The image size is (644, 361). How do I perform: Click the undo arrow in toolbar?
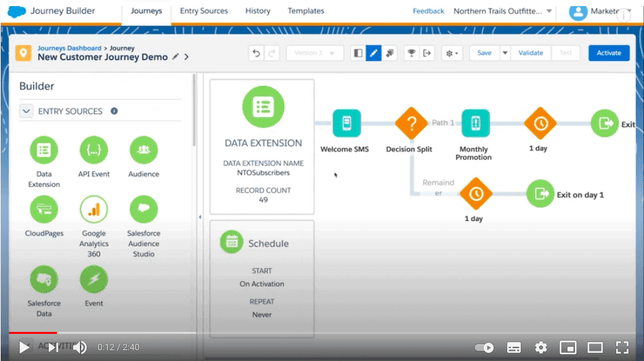pyautogui.click(x=256, y=53)
